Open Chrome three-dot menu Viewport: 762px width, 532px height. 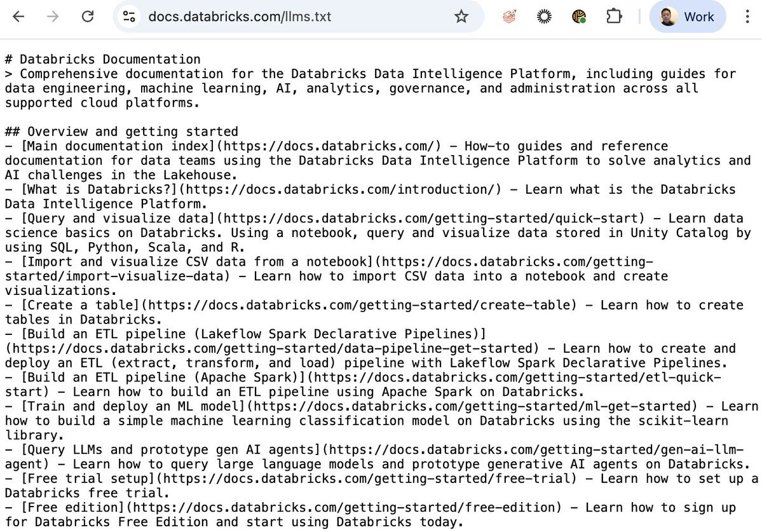pyautogui.click(x=747, y=17)
